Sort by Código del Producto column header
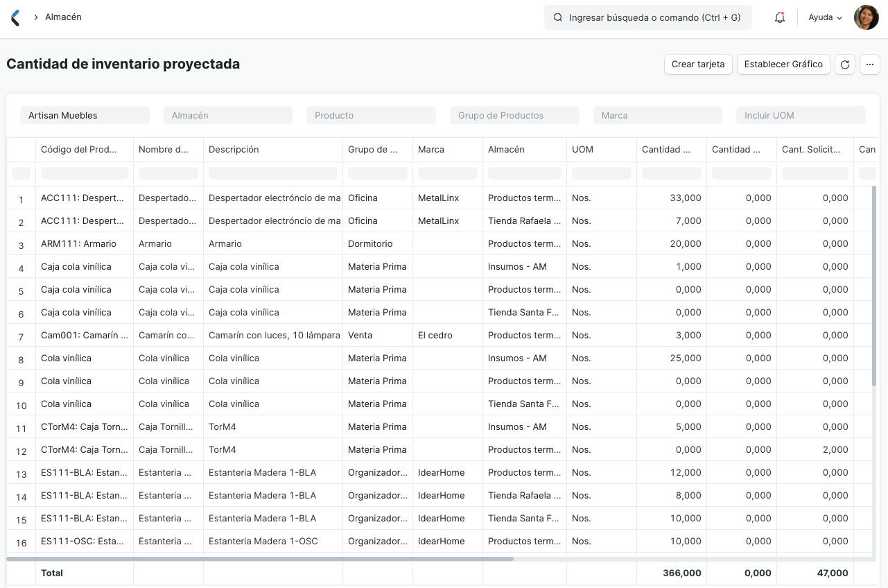The width and height of the screenshot is (888, 588). point(84,150)
